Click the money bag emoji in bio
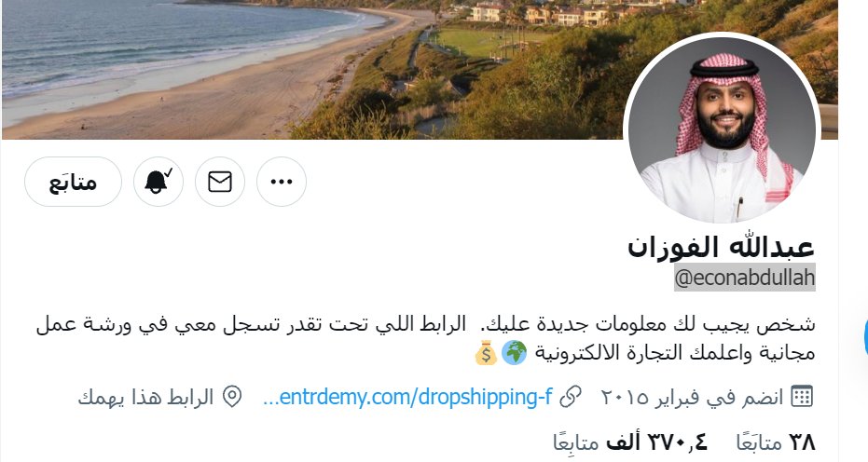 486,354
